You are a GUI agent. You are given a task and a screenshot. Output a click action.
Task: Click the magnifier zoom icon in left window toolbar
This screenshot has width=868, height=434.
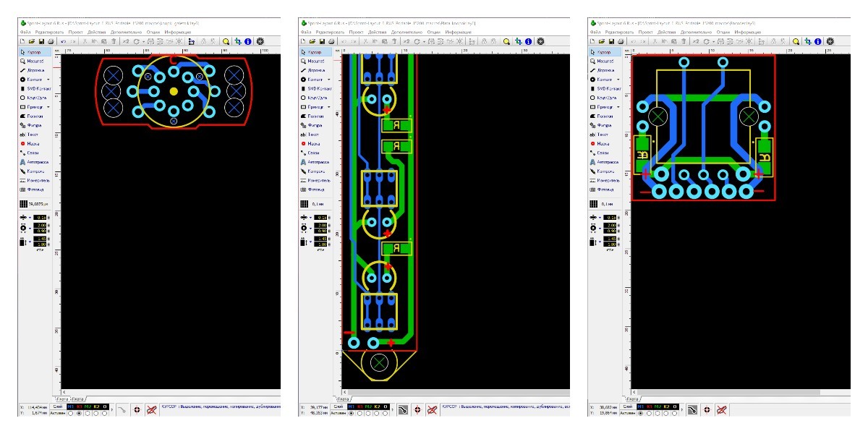pyautogui.click(x=226, y=42)
